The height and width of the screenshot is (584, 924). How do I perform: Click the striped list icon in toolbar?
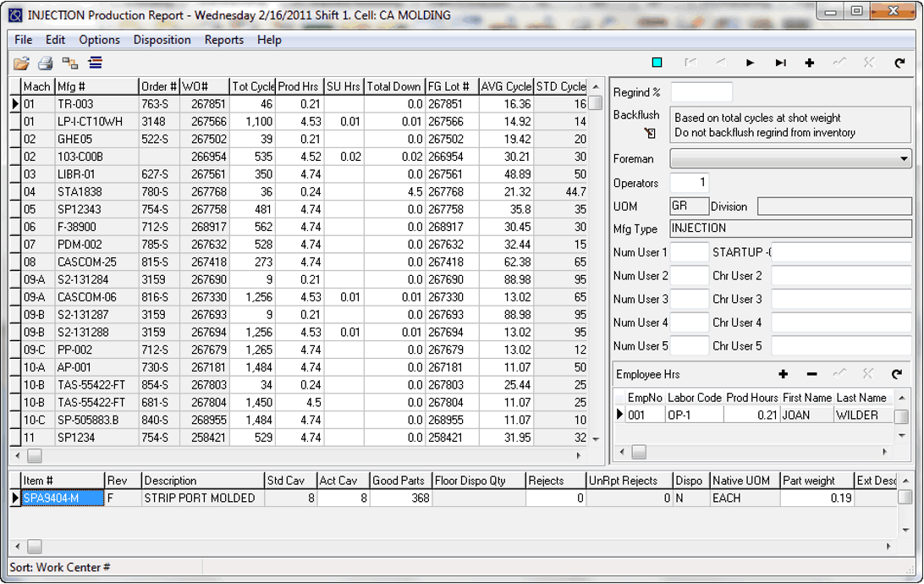coord(95,63)
